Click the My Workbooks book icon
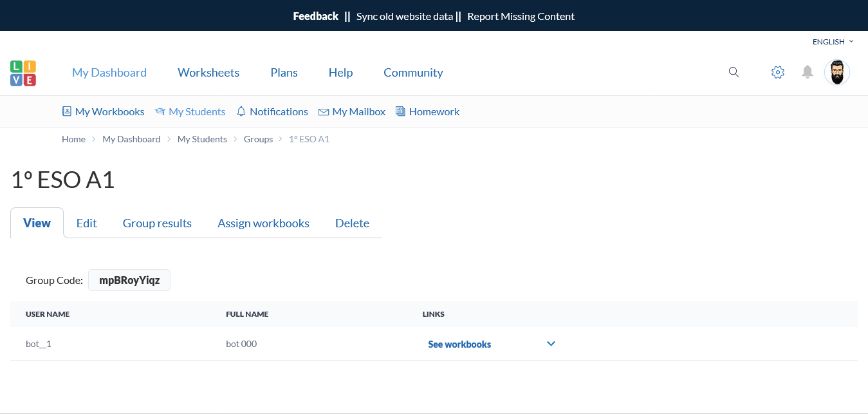 tap(66, 111)
